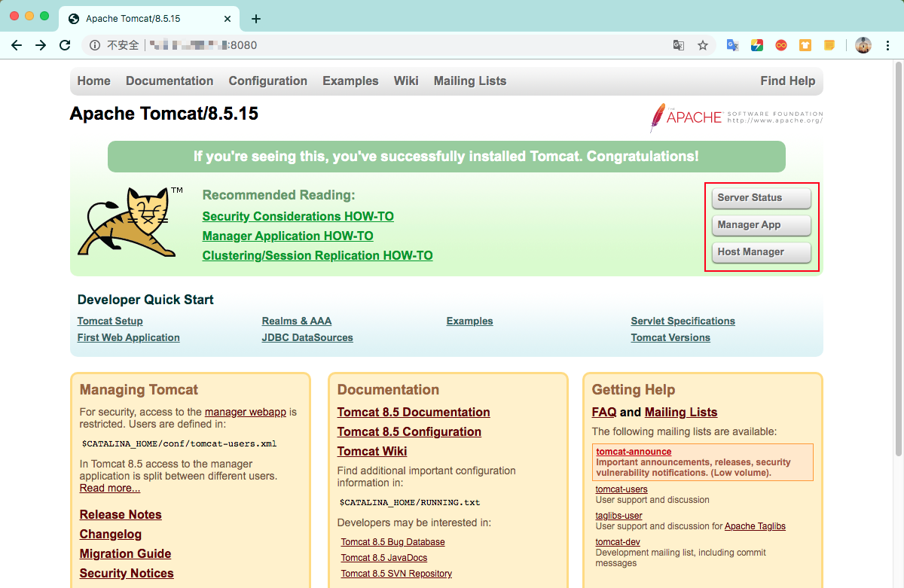This screenshot has height=588, width=904.
Task: Open the Release Notes link
Action: coord(121,515)
